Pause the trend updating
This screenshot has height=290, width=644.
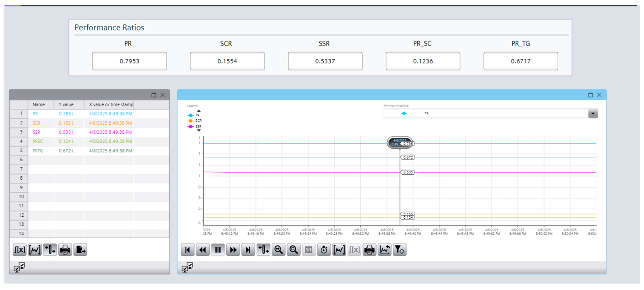pyautogui.click(x=218, y=250)
